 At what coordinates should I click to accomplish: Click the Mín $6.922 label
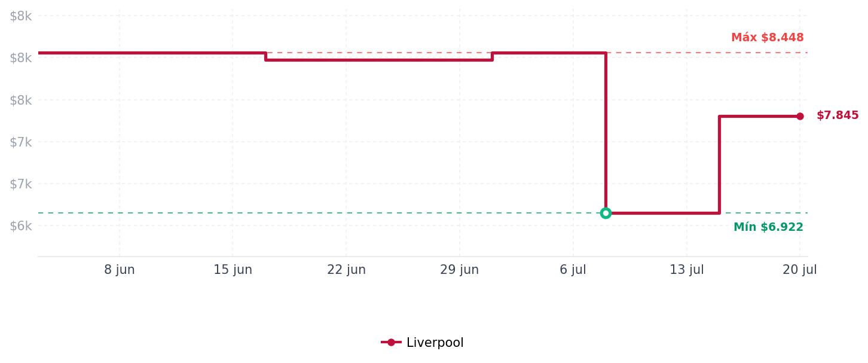(x=768, y=227)
